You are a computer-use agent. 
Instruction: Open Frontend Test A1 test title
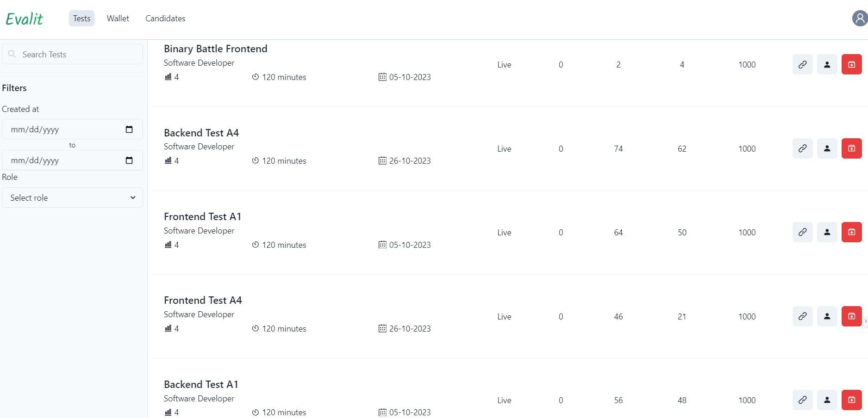pyautogui.click(x=202, y=217)
